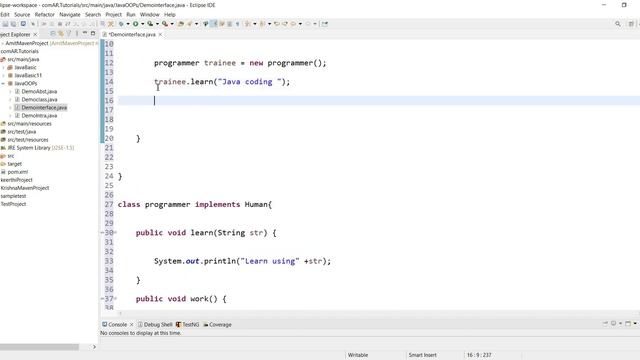This screenshot has width=640, height=360.
Task: Click the Debug bug toolbar icon
Action: click(x=121, y=24)
